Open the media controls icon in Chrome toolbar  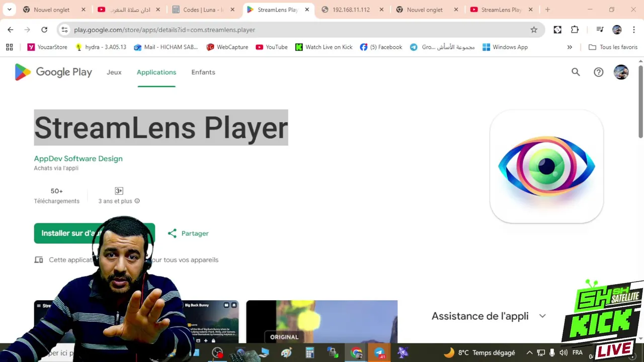coord(600,30)
